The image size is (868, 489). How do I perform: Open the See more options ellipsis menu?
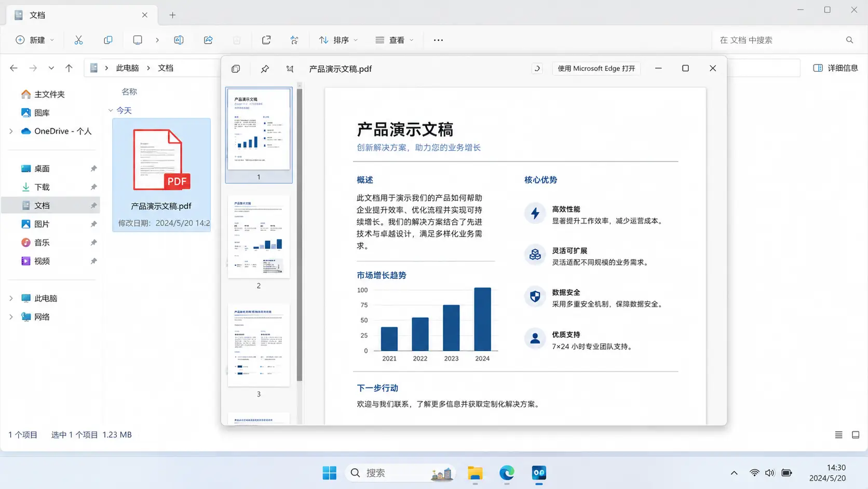[x=438, y=40]
